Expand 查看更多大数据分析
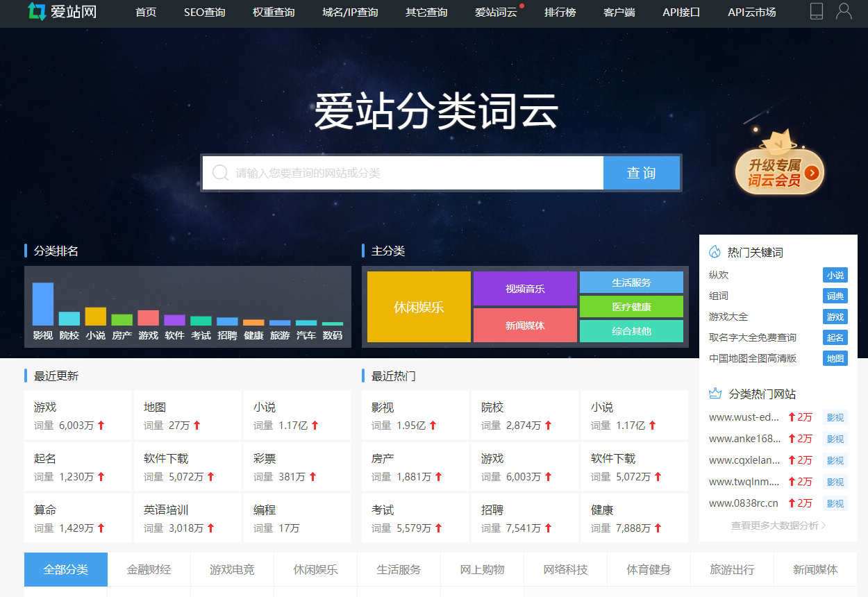Viewport: 868px width, 597px height. pos(778,525)
